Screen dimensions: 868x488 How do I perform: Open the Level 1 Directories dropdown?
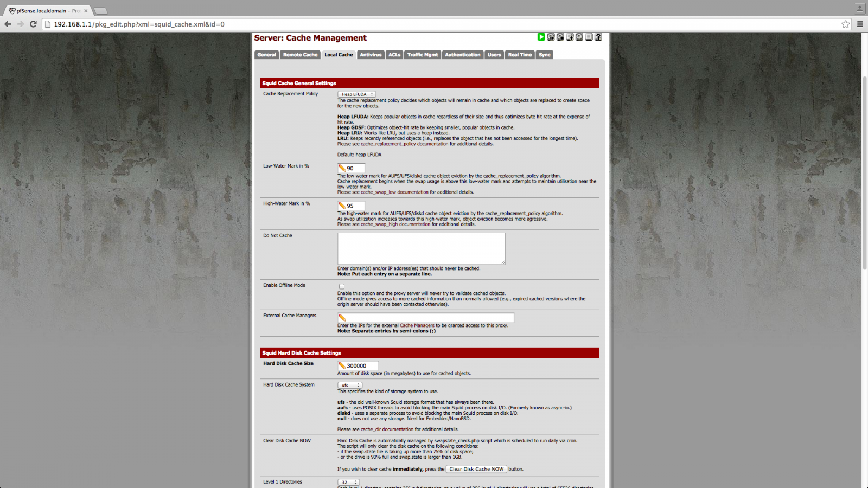348,482
